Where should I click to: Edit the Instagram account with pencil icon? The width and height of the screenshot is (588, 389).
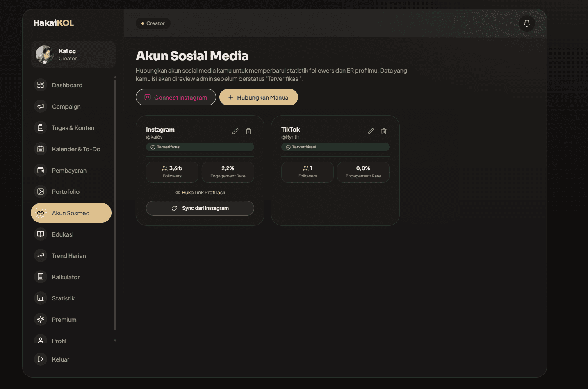click(235, 131)
